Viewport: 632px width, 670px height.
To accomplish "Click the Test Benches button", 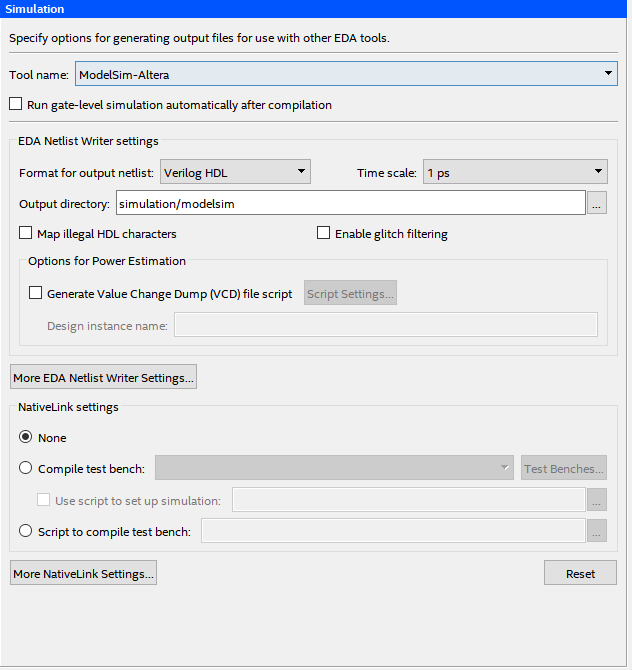I will pyautogui.click(x=564, y=468).
